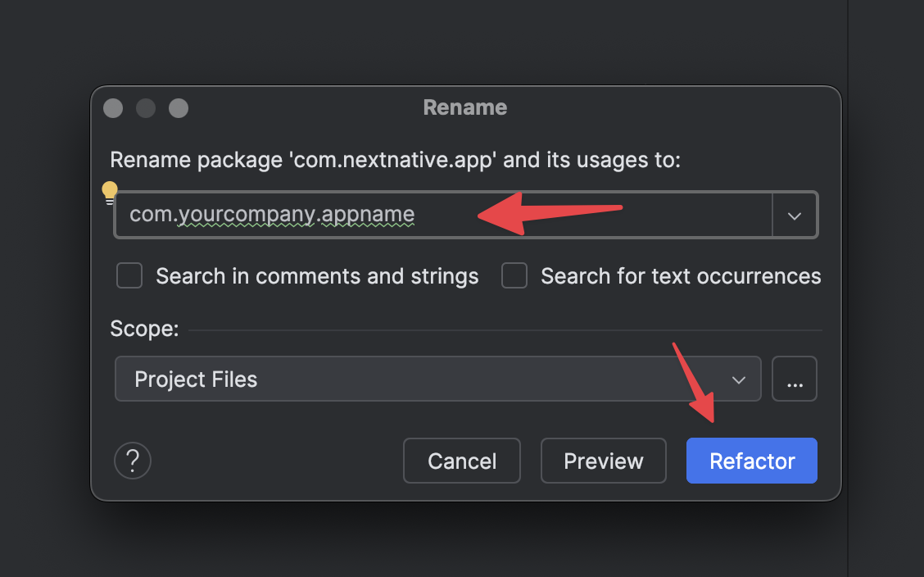Click the ellipsis button beside Scope dropdown
The height and width of the screenshot is (577, 924).
tap(794, 379)
